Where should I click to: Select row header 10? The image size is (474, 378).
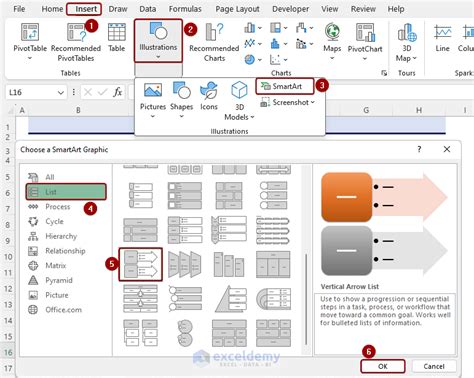[x=8, y=257]
